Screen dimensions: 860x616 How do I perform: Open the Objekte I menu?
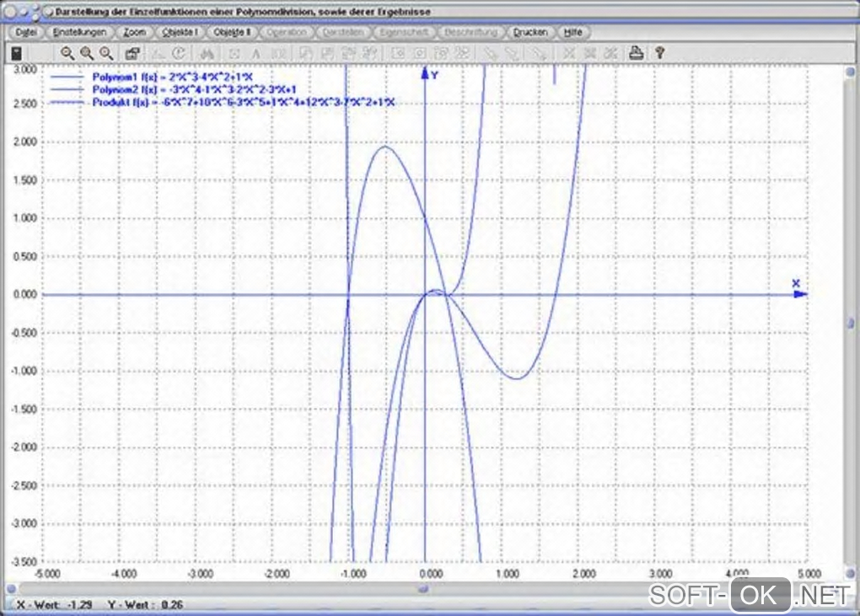[x=180, y=32]
